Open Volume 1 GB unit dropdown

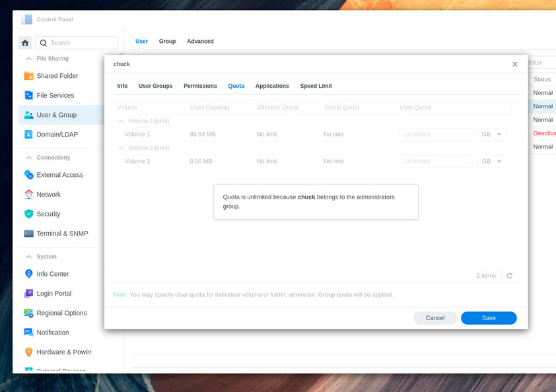tap(491, 135)
